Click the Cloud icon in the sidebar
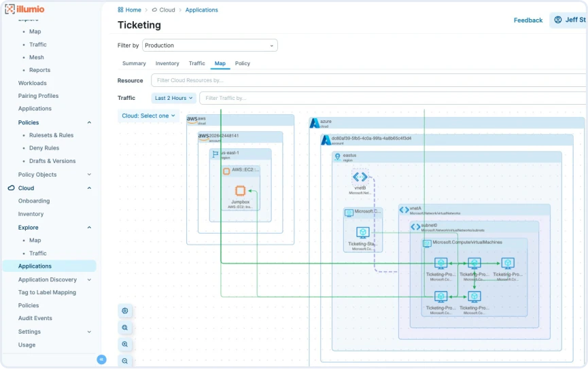588x369 pixels. click(x=12, y=188)
